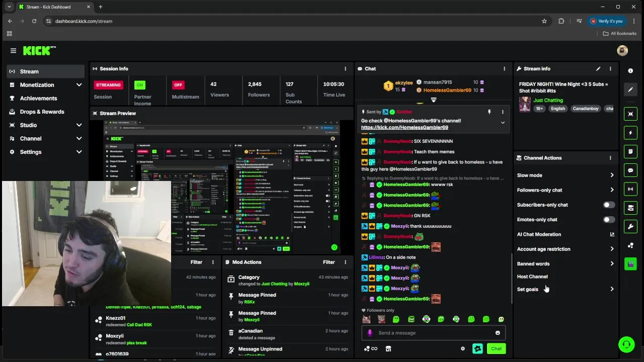Open the channel shop icon below chat
This screenshot has height=362, width=644.
pyautogui.click(x=388, y=349)
